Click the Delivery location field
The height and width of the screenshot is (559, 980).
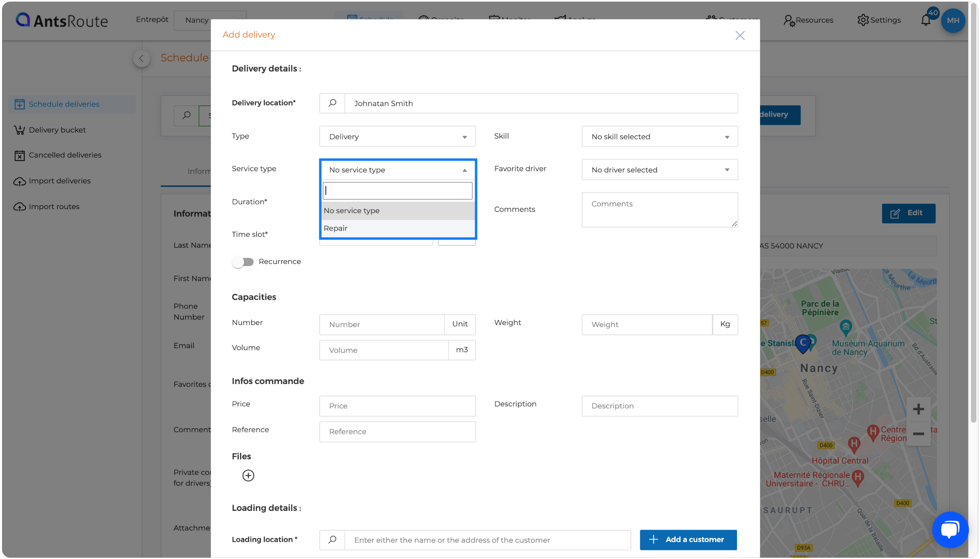[x=541, y=103]
